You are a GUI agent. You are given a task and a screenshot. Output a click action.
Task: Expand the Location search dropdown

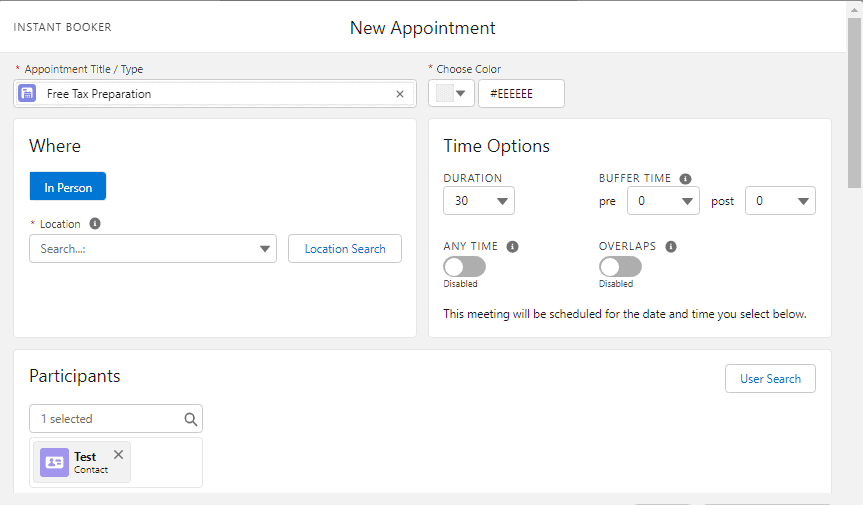[265, 249]
